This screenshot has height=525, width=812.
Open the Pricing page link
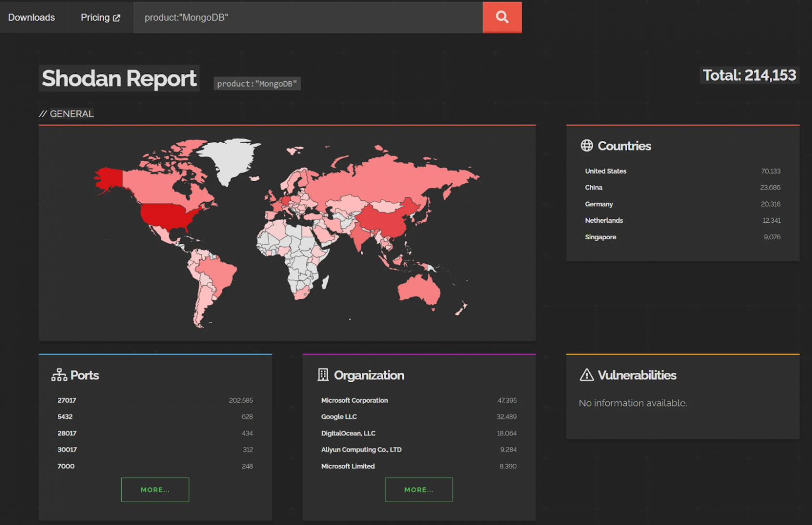point(95,17)
